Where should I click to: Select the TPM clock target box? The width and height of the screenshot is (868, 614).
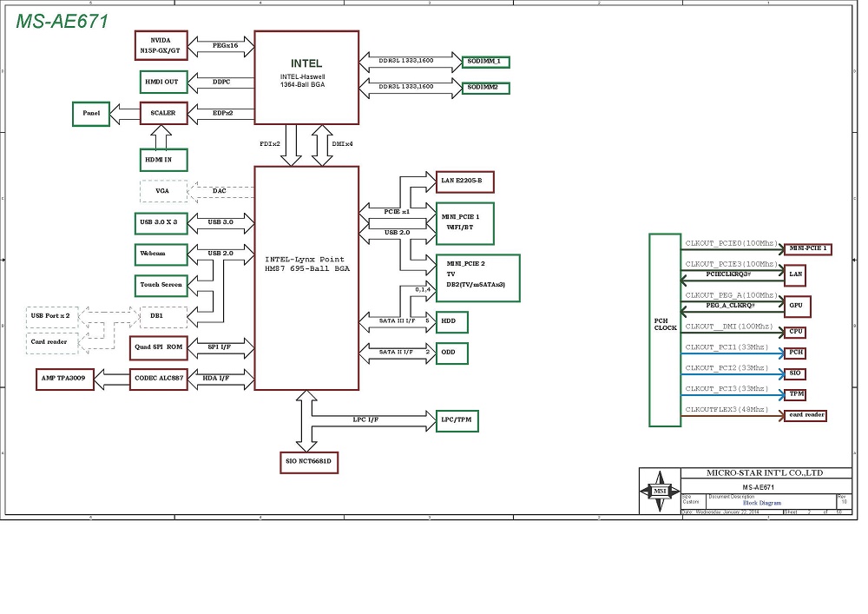795,395
